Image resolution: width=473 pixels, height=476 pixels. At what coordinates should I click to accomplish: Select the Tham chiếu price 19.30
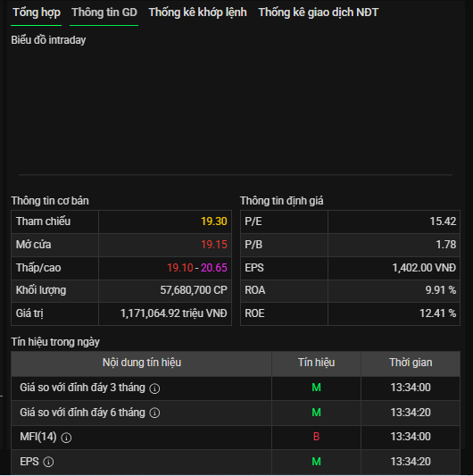pos(214,221)
